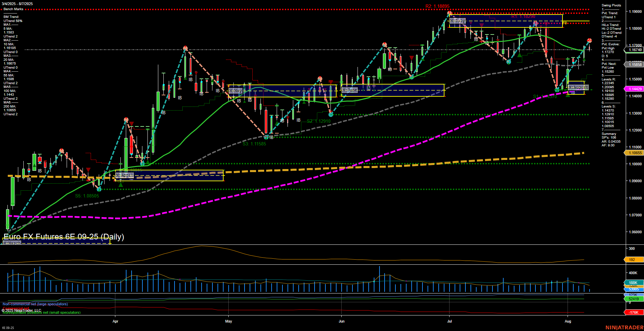The height and width of the screenshot is (331, 644).
Task: Click the teal 188K volume marker
Action: 633,283
